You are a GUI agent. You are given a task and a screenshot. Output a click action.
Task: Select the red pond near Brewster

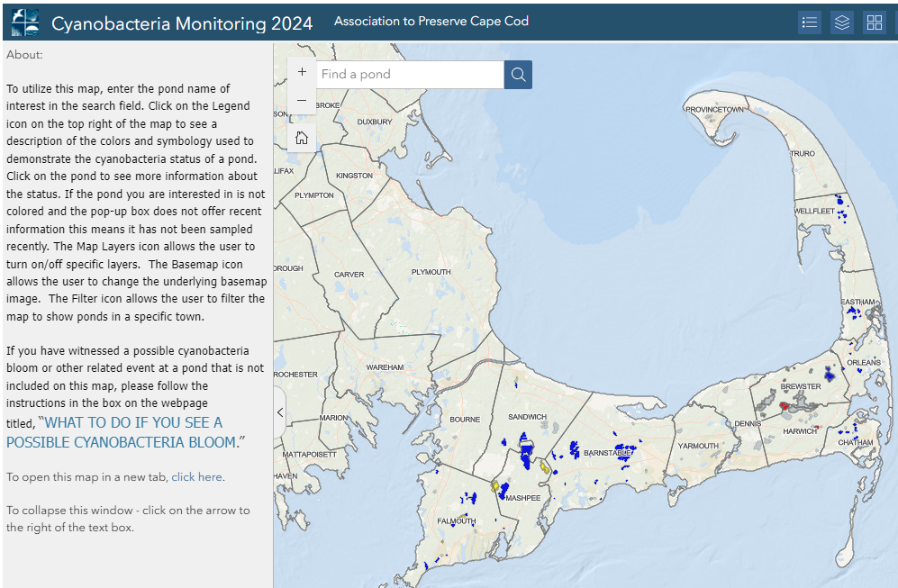(784, 406)
